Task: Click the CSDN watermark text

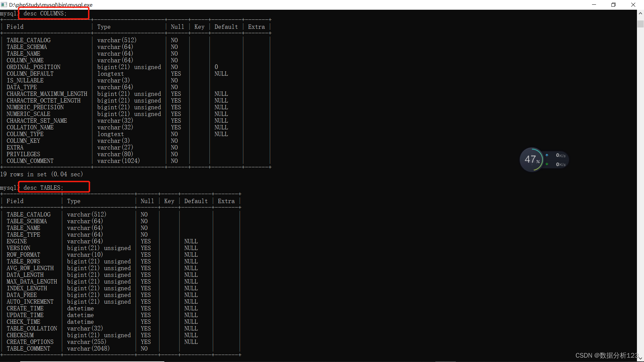Action: click(606, 355)
